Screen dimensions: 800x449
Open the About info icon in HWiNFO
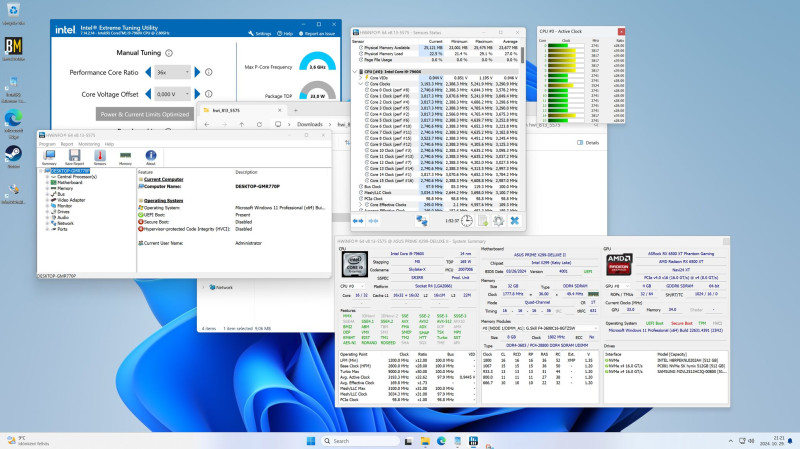coord(151,157)
